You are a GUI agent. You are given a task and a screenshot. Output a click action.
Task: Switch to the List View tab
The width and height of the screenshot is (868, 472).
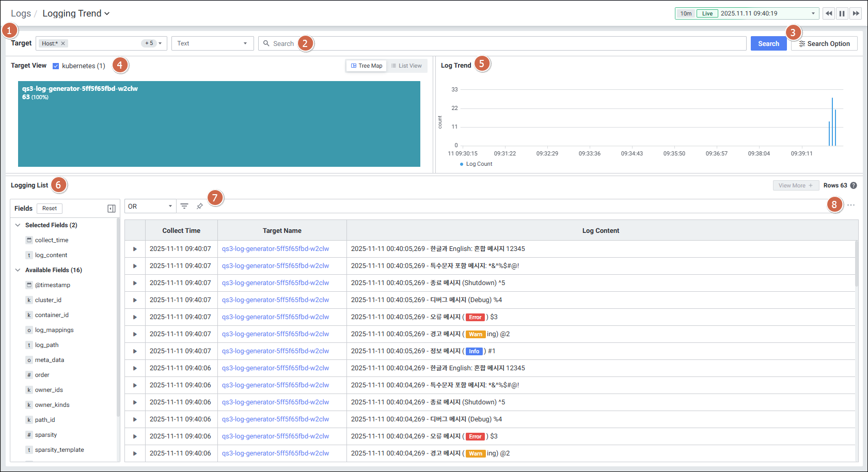406,66
